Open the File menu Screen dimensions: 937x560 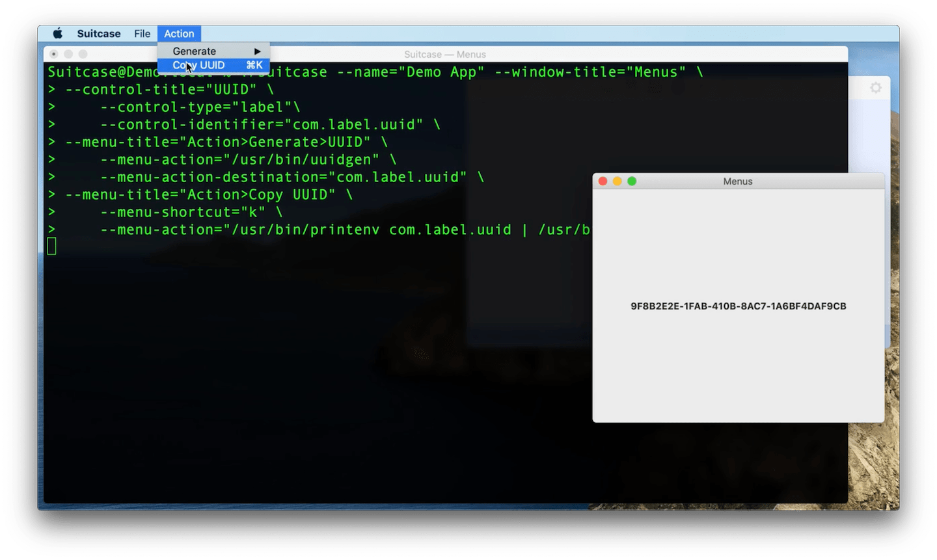(x=142, y=34)
